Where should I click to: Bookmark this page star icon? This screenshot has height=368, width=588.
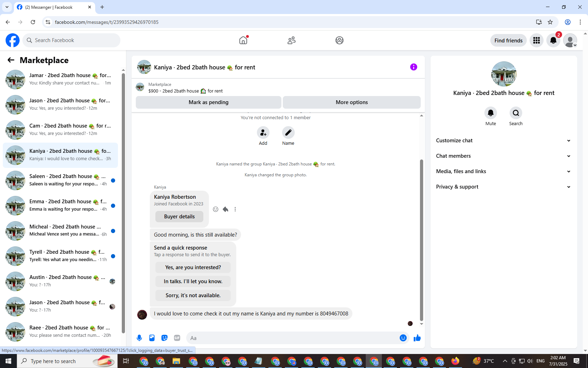click(x=550, y=22)
